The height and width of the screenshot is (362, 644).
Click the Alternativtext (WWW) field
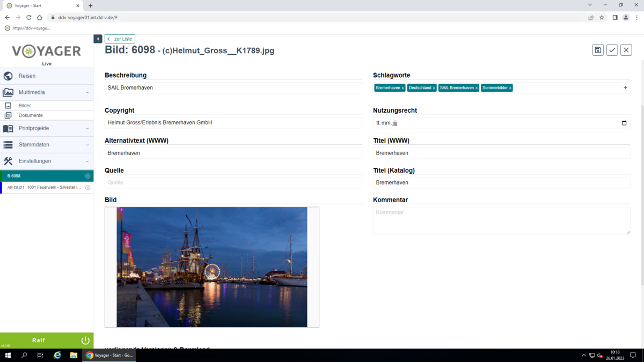[x=233, y=153]
